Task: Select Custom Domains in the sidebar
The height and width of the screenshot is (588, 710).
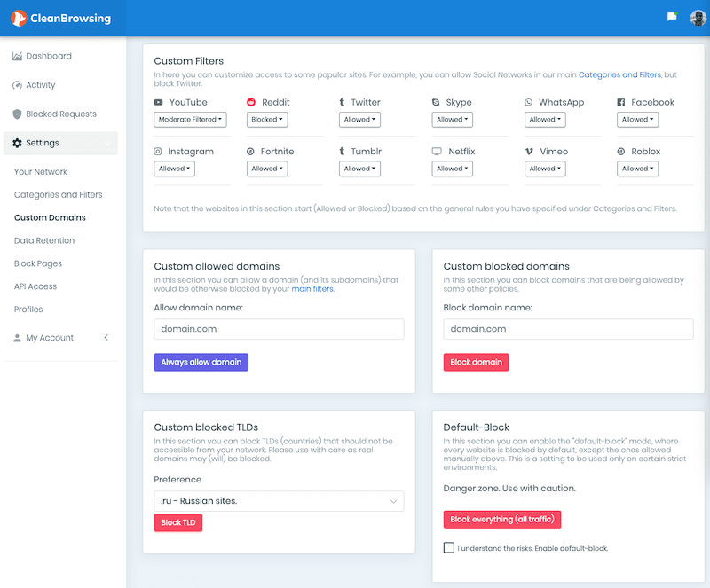Action: (x=50, y=217)
